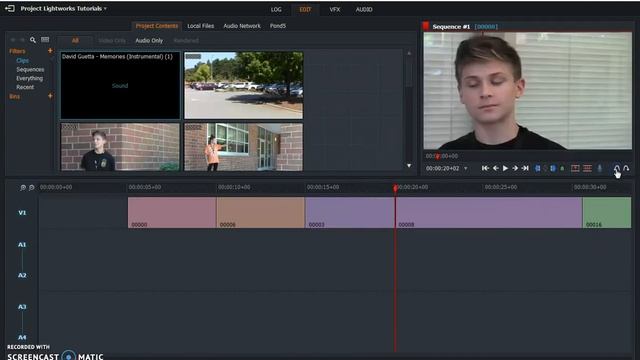The image size is (640, 360).
Task: Switch to the LOG tab
Action: click(276, 9)
